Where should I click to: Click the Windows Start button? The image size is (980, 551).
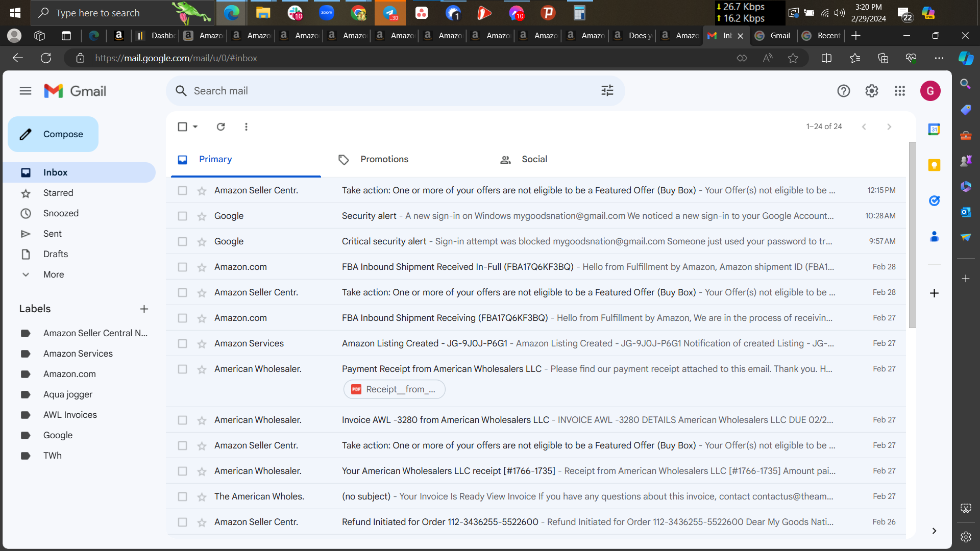(15, 13)
